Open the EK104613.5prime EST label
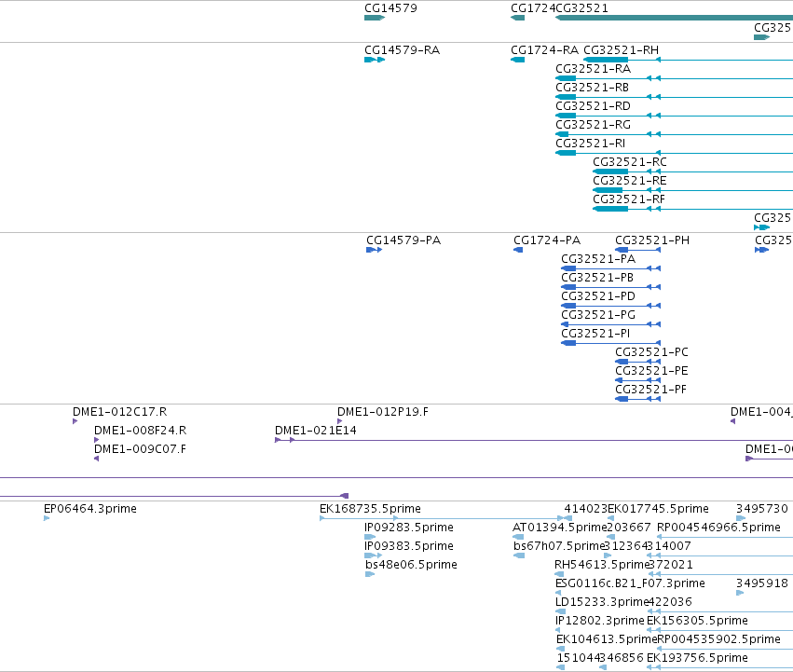The height and width of the screenshot is (672, 793). (x=607, y=640)
